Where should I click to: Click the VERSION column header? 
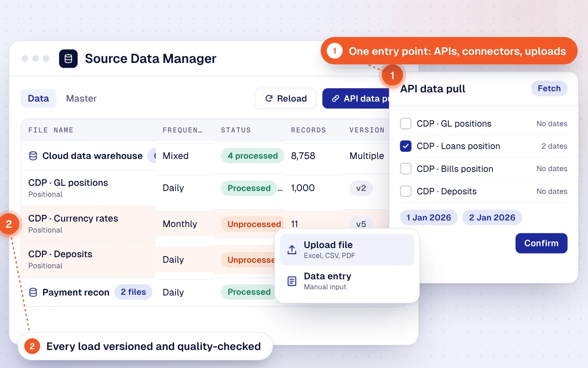point(367,130)
